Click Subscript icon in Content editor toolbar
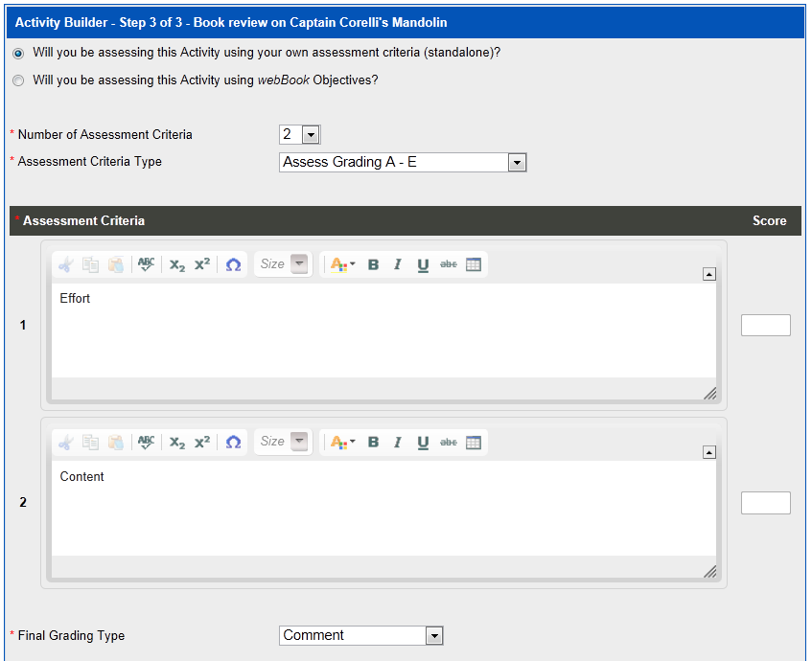This screenshot has width=812, height=661. [177, 442]
